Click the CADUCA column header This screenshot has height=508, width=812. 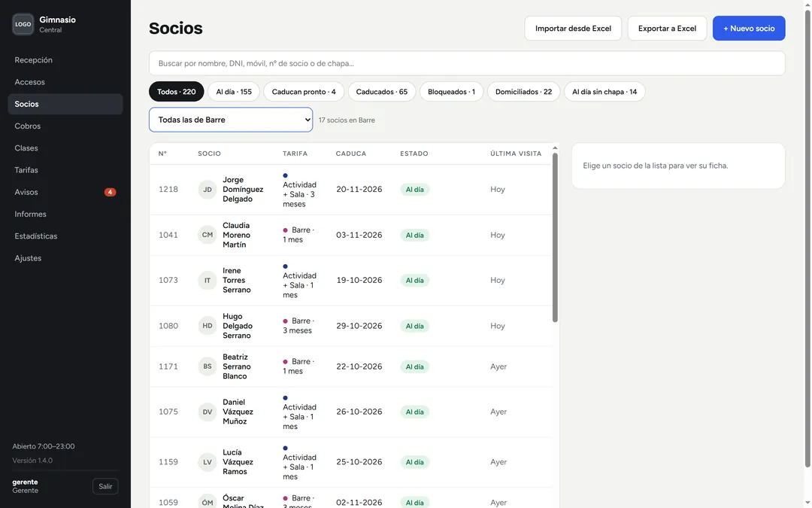[x=351, y=154]
